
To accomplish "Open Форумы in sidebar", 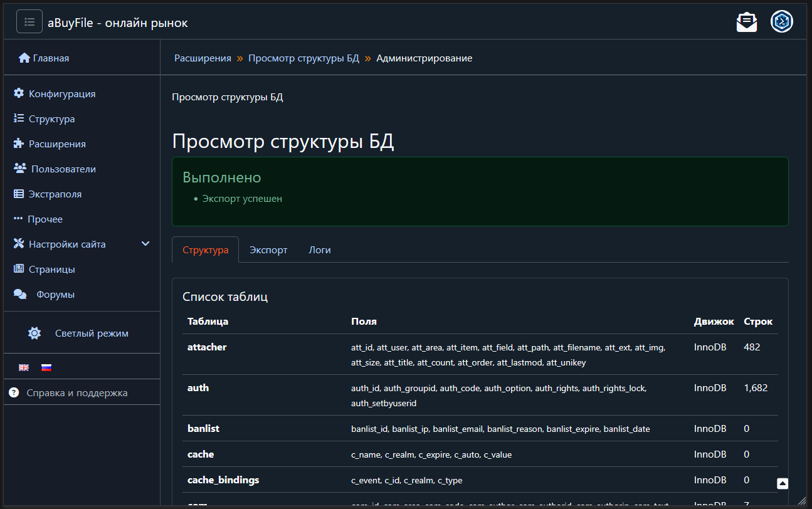I will pyautogui.click(x=55, y=294).
